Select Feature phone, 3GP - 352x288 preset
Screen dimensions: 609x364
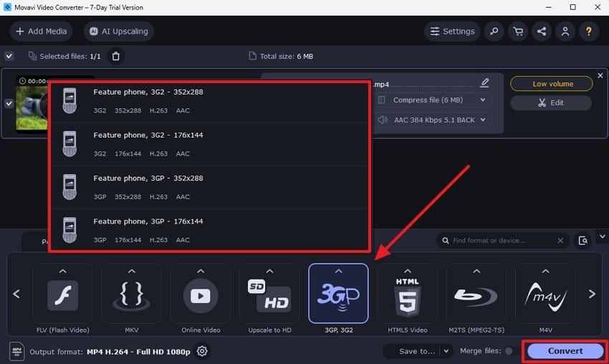click(210, 188)
